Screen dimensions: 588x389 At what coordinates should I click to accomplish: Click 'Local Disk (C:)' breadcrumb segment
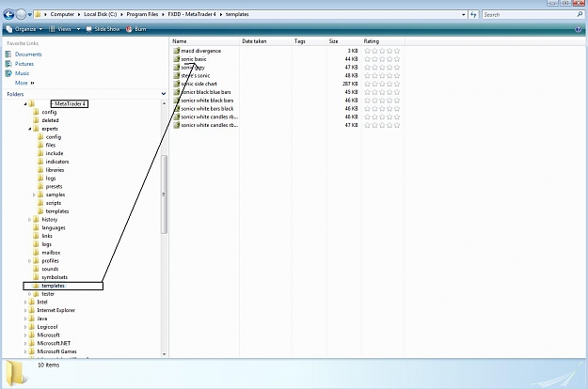pos(100,14)
